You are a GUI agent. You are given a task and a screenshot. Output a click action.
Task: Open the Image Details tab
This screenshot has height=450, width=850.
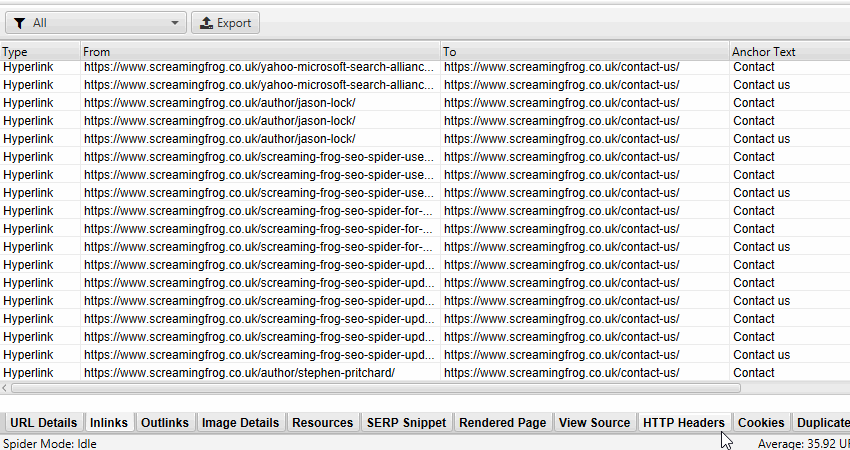pos(241,423)
